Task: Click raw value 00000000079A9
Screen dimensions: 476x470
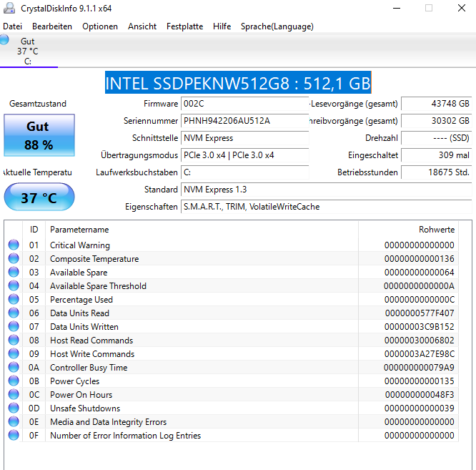Action: coord(419,368)
